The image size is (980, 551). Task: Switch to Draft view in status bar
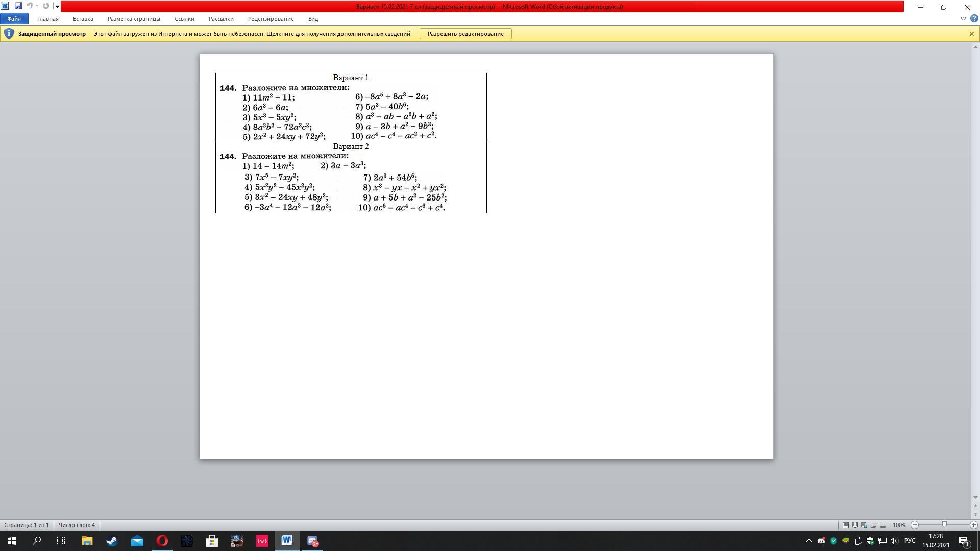(883, 525)
